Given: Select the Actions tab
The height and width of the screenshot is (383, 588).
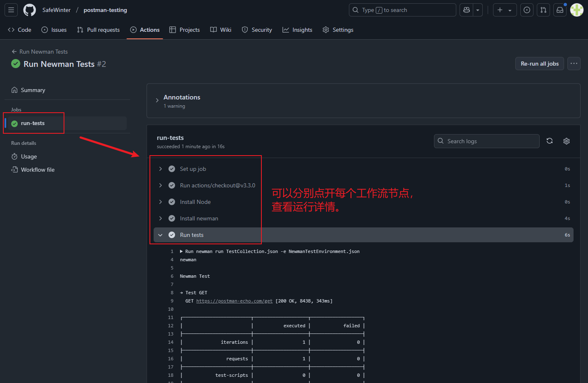Looking at the screenshot, I should pos(145,30).
